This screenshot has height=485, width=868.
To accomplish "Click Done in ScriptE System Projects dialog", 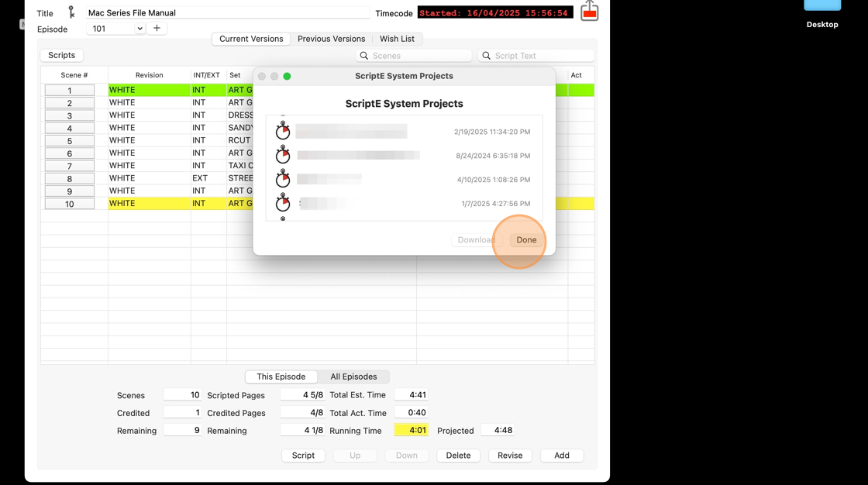I will tap(526, 239).
